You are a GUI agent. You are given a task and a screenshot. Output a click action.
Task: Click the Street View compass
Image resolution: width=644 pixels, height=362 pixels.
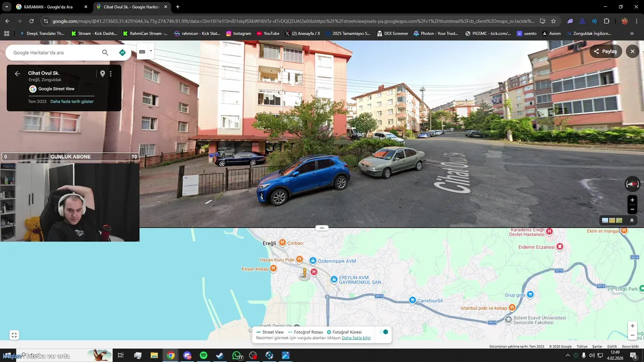[x=632, y=184]
